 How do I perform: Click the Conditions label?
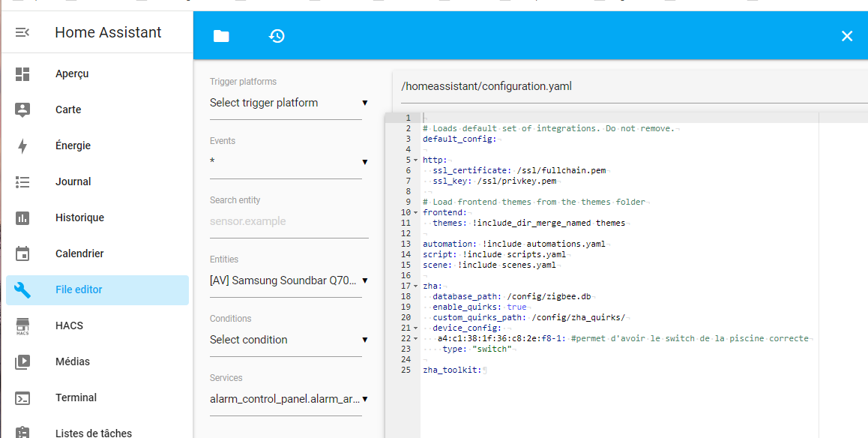[x=230, y=319]
